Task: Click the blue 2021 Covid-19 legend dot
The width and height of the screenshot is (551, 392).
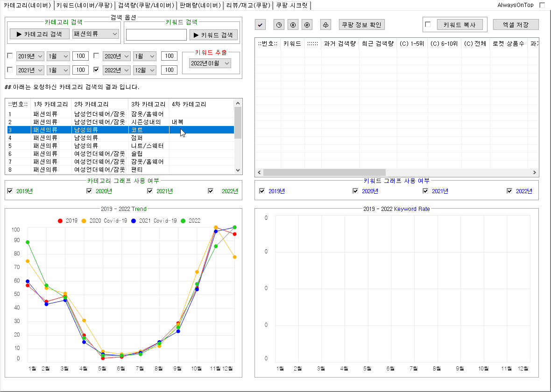Action: [134, 221]
